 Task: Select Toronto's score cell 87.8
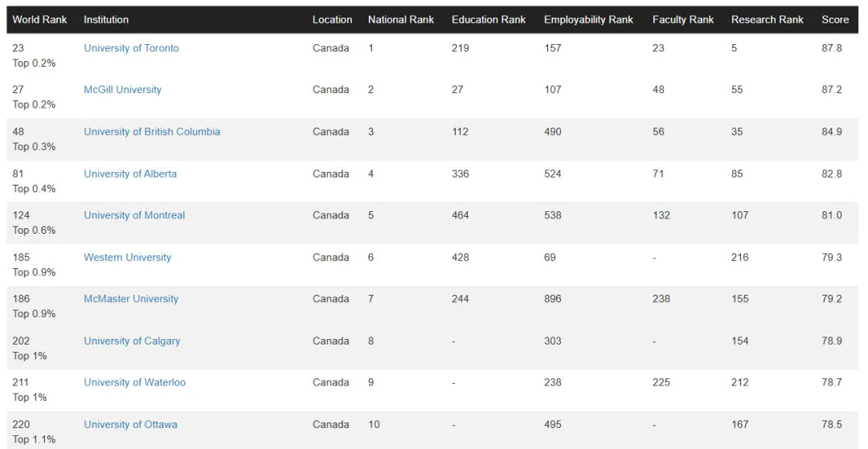click(x=832, y=48)
